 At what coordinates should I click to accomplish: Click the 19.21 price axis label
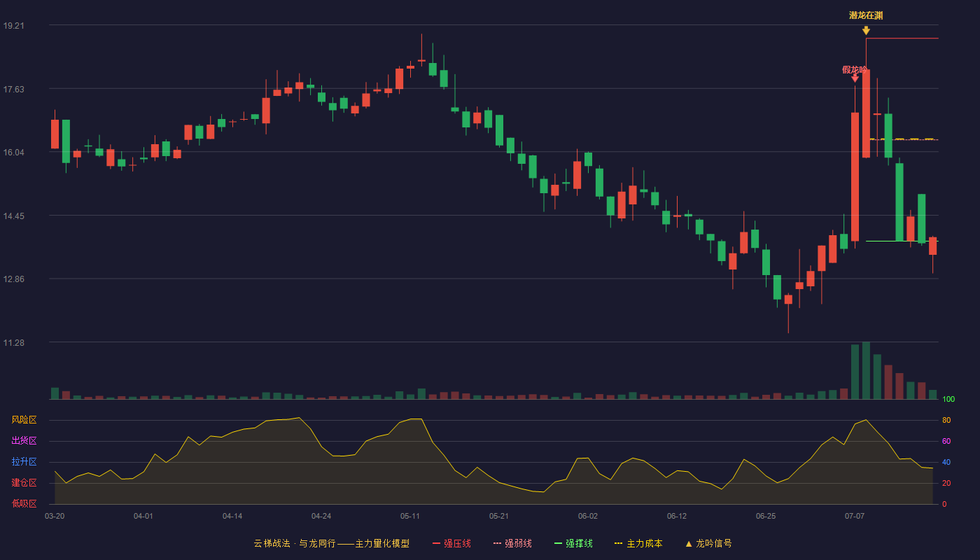[x=13, y=25]
